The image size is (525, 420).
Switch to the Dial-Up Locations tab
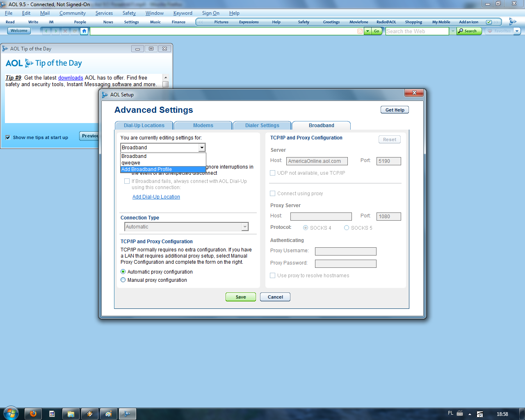pos(144,126)
